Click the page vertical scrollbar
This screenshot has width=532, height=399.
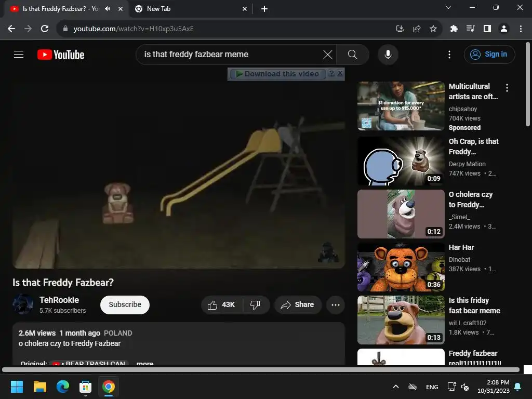[528, 84]
